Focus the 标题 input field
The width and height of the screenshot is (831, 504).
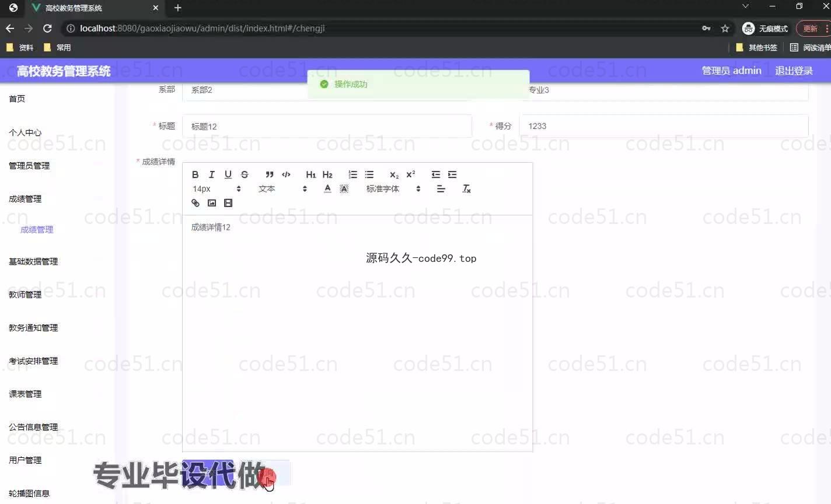(327, 126)
